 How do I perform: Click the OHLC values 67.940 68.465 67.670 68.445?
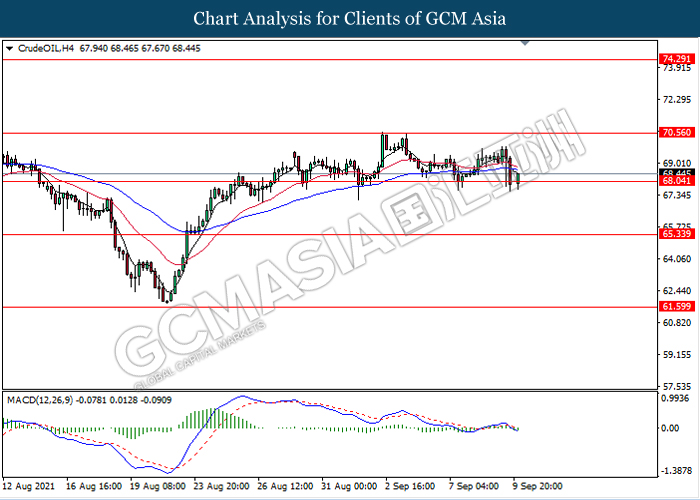tap(140, 48)
